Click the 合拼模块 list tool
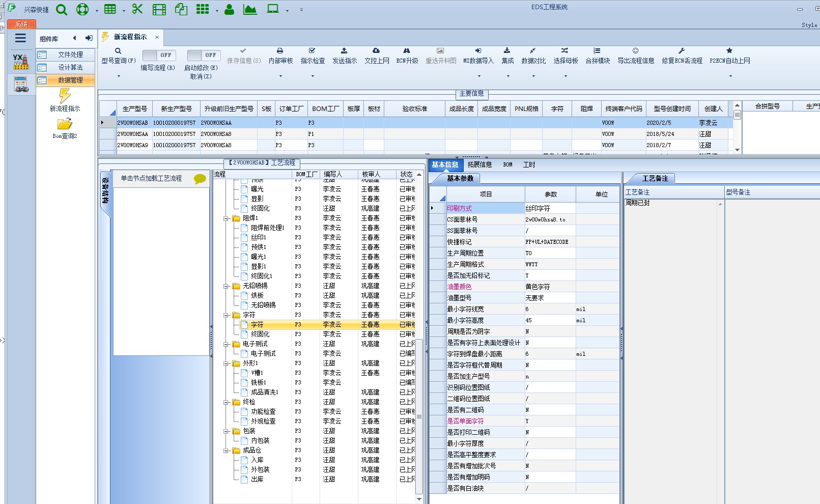Viewport: 820px width, 504px height. (x=598, y=55)
